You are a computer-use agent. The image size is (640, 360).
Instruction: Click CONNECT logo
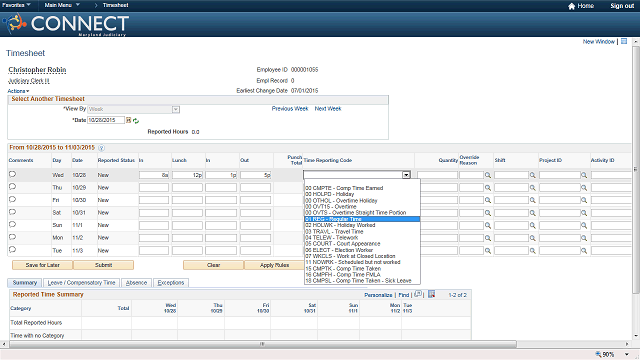(67, 24)
